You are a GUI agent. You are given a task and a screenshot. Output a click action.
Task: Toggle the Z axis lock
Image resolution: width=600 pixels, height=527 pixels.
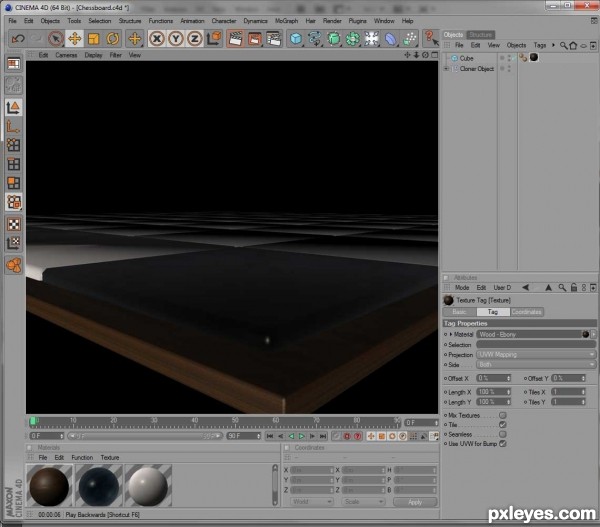pos(194,39)
